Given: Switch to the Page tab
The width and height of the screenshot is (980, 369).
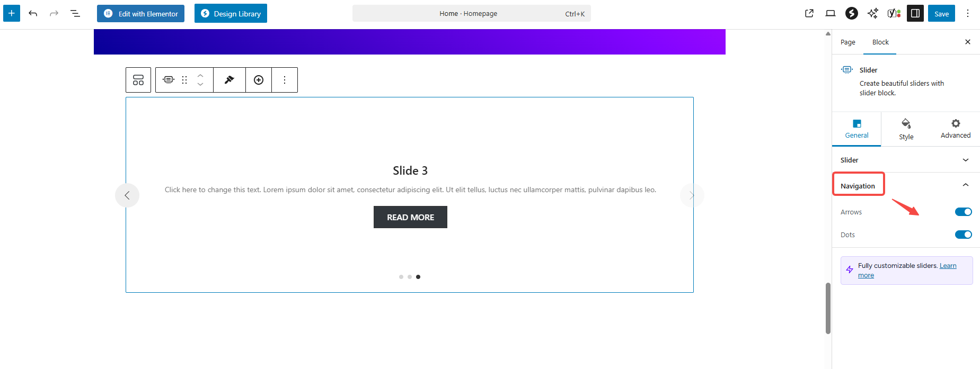Looking at the screenshot, I should 847,42.
